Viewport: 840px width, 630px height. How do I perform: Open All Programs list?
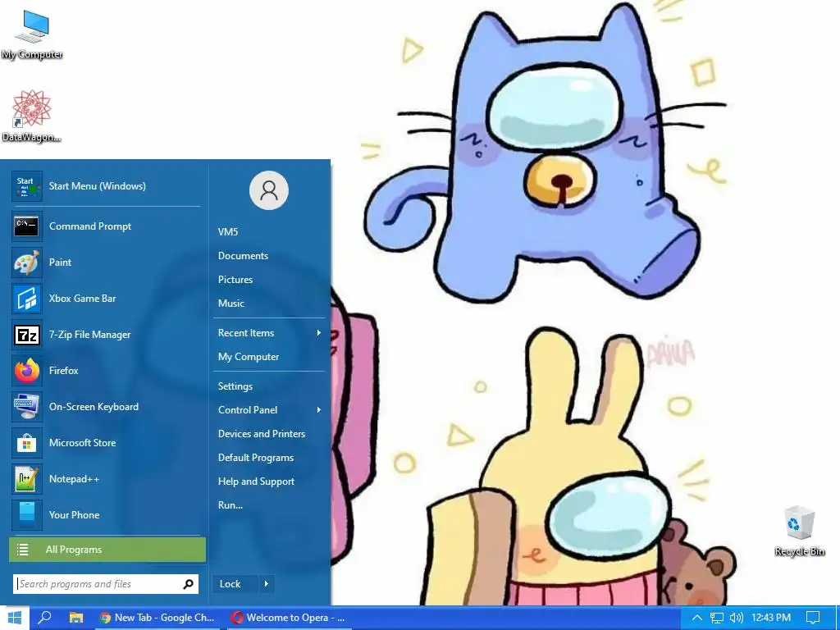coord(107,550)
